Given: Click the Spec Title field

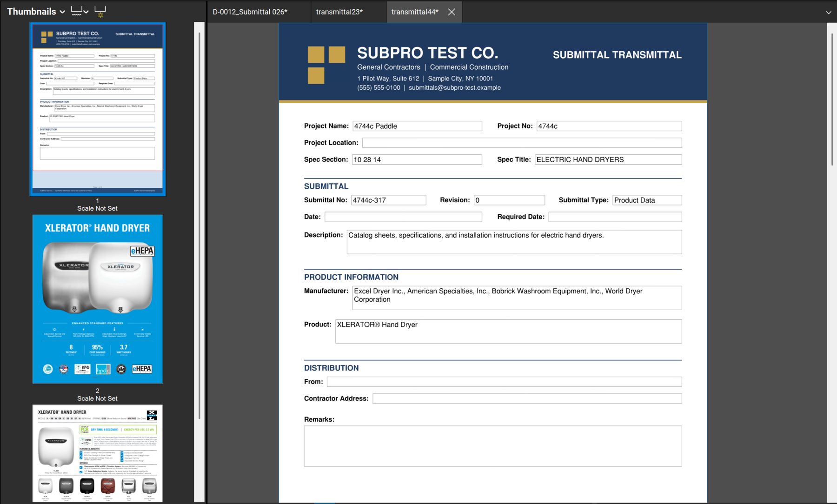Looking at the screenshot, I should (608, 159).
